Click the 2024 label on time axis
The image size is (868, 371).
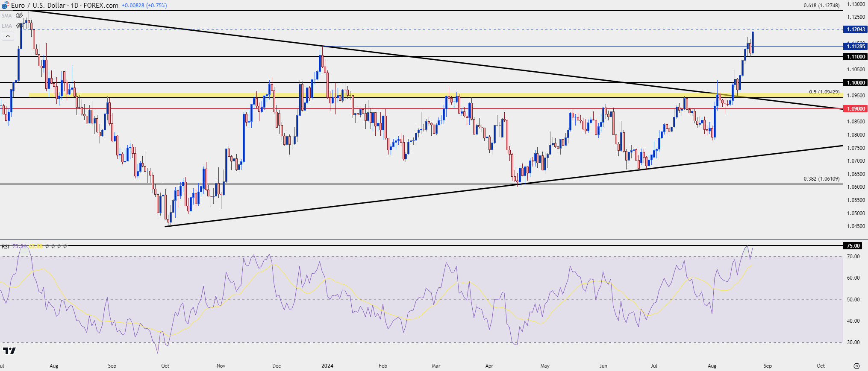(327, 366)
